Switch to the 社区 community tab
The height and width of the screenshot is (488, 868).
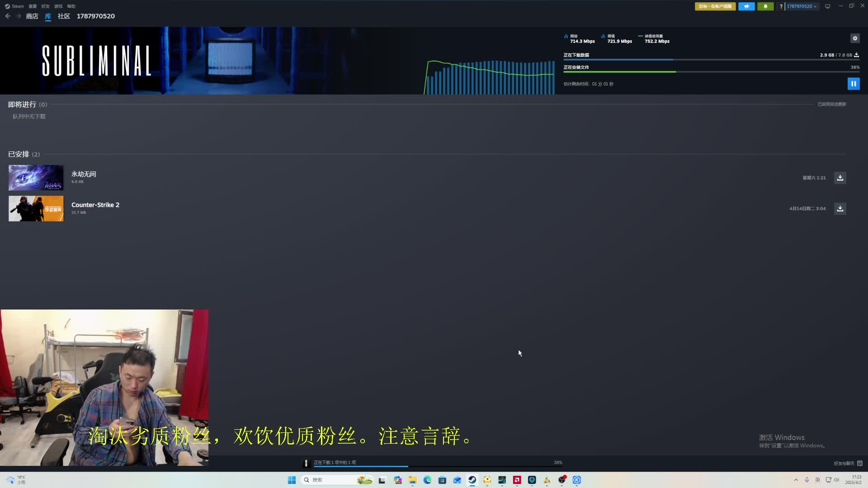tap(64, 16)
